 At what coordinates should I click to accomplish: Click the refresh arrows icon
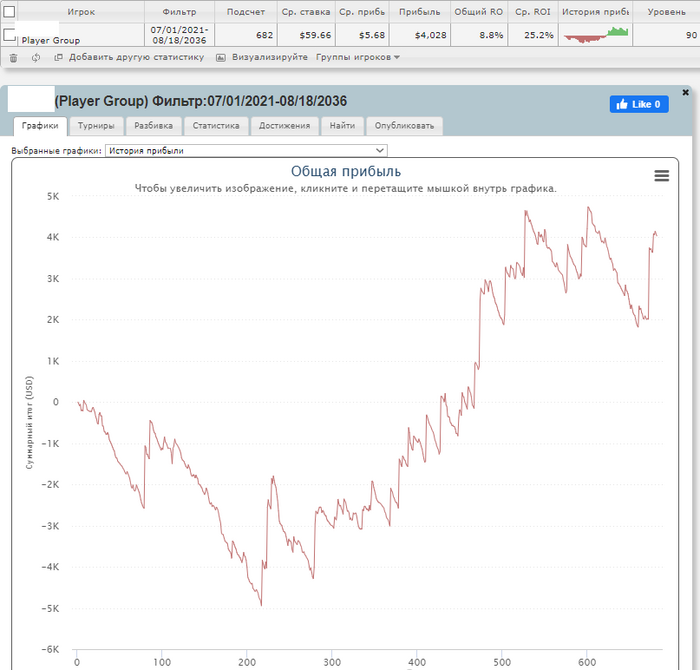click(36, 58)
